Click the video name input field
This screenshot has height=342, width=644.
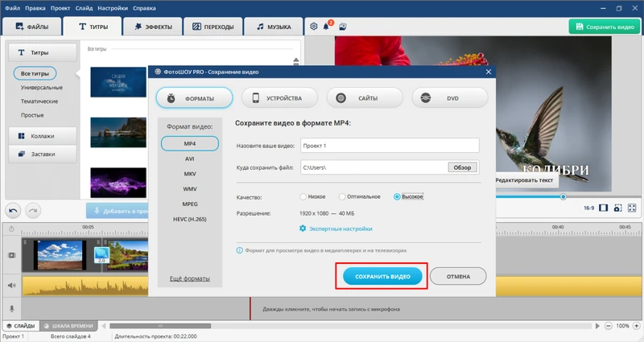tap(388, 146)
